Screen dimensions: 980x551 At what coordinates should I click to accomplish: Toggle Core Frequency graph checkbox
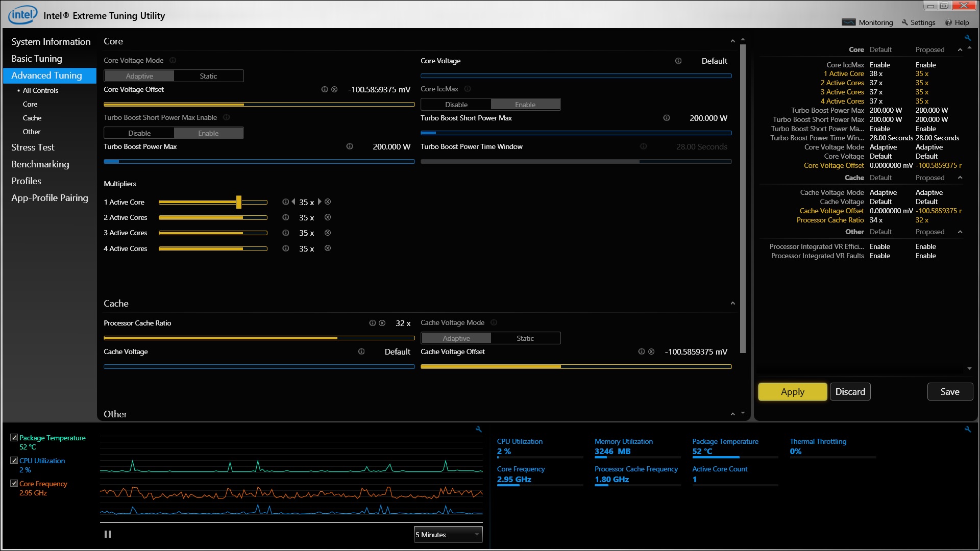[14, 483]
